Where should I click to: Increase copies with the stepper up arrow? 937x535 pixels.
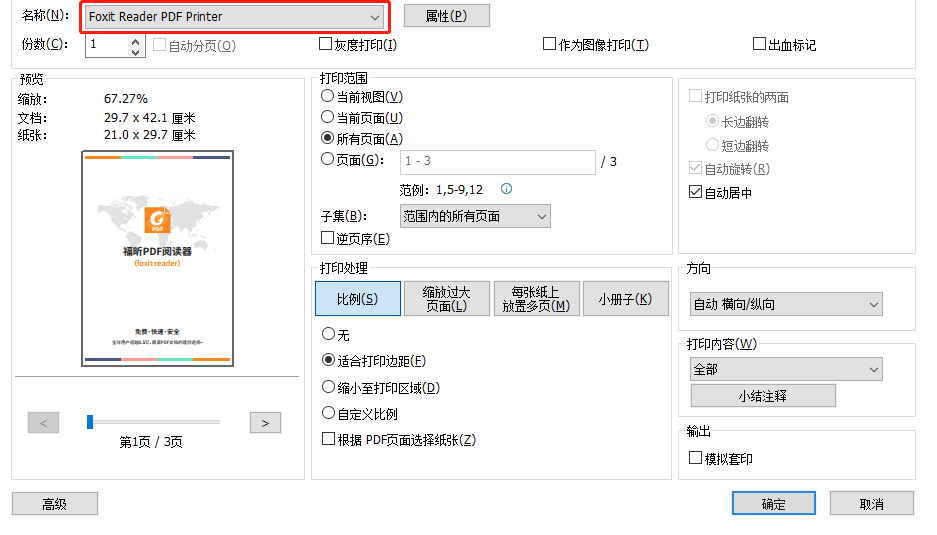tap(136, 40)
